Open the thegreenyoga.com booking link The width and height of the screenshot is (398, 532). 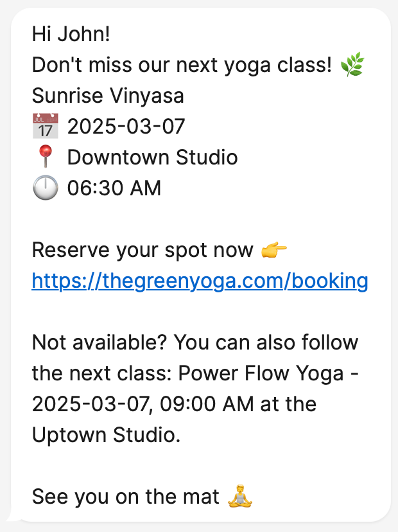point(200,281)
